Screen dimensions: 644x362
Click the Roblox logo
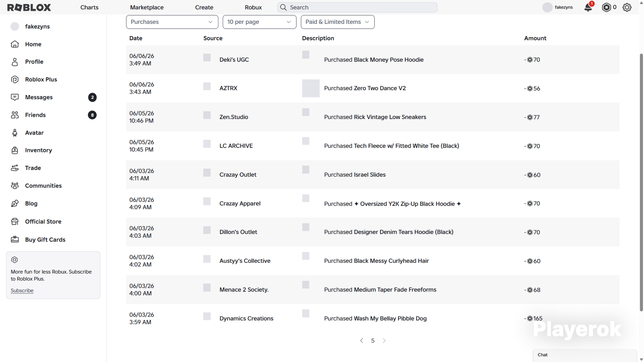[29, 7]
